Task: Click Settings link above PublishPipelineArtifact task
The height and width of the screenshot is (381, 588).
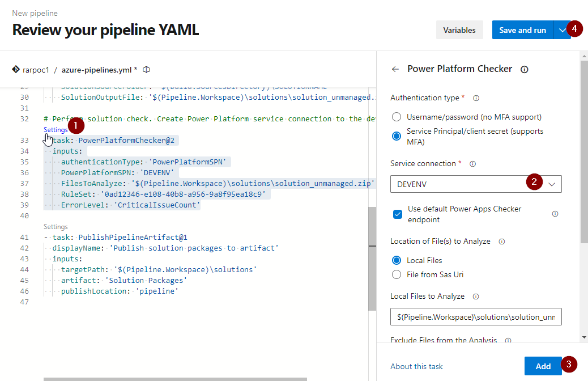Action: tap(56, 227)
